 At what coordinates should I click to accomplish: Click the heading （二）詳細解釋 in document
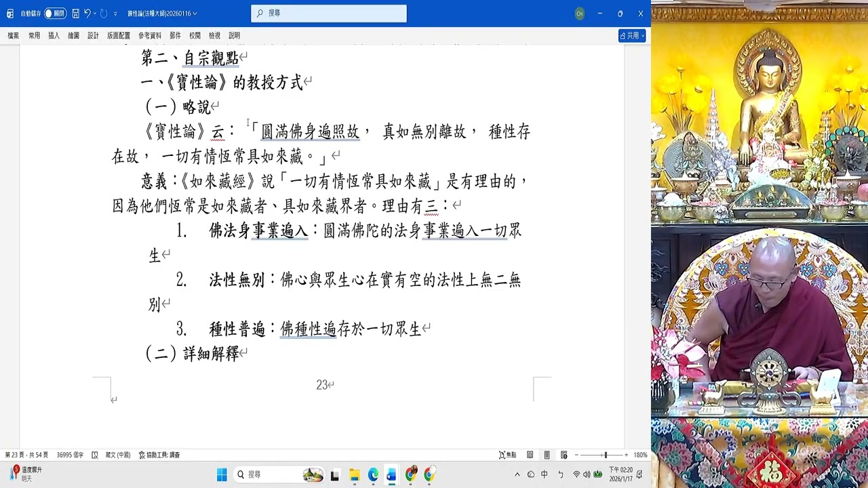pyautogui.click(x=192, y=353)
